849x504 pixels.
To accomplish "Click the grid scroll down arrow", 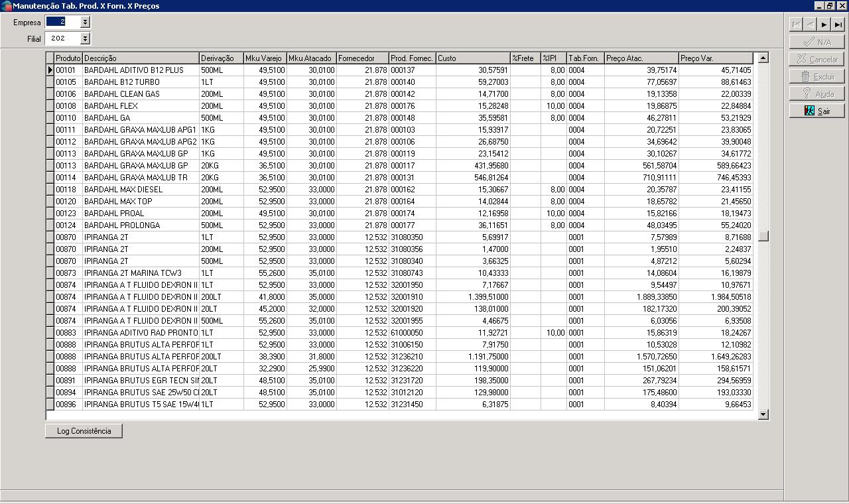I will (x=763, y=414).
